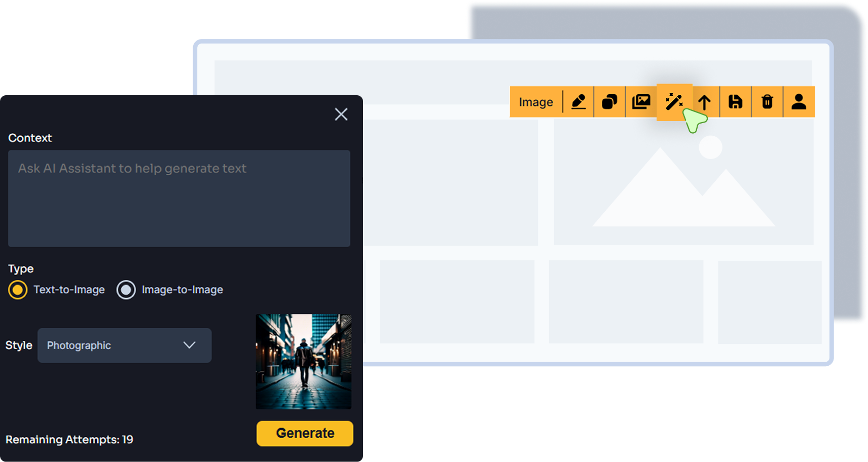Open the image gallery icon
The height and width of the screenshot is (462, 868).
641,101
